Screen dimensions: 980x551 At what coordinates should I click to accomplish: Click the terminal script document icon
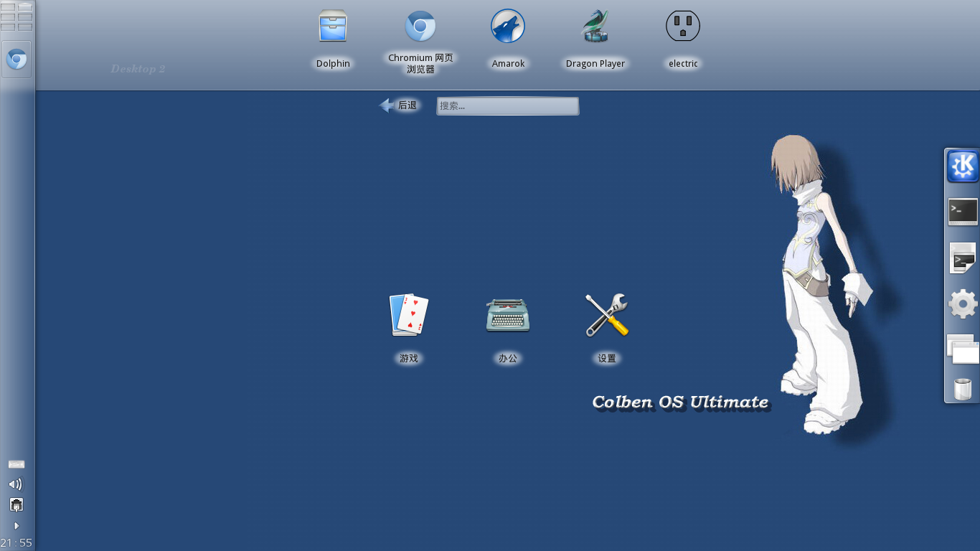(963, 258)
